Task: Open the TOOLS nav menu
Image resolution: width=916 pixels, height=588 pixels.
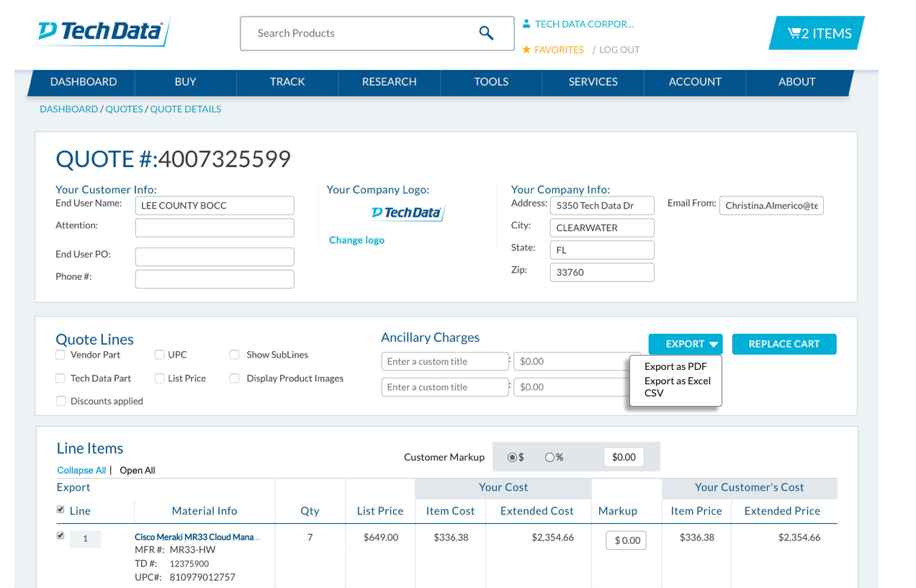Action: [491, 82]
